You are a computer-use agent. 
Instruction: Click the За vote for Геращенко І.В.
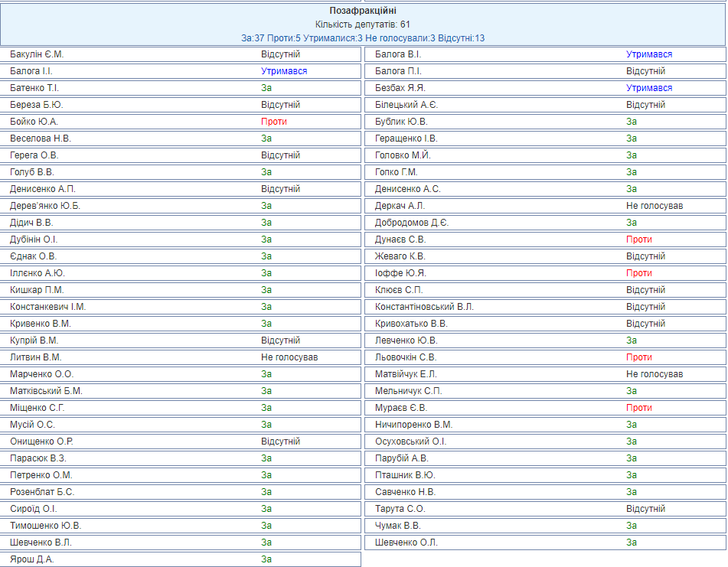click(631, 138)
